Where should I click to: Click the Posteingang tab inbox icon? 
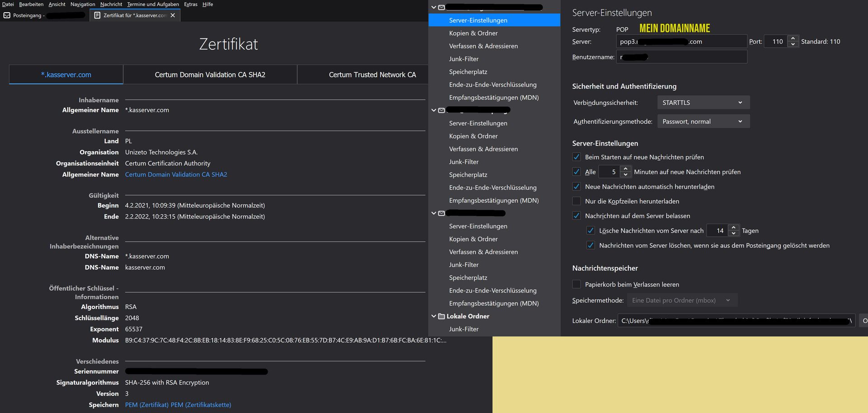[7, 15]
